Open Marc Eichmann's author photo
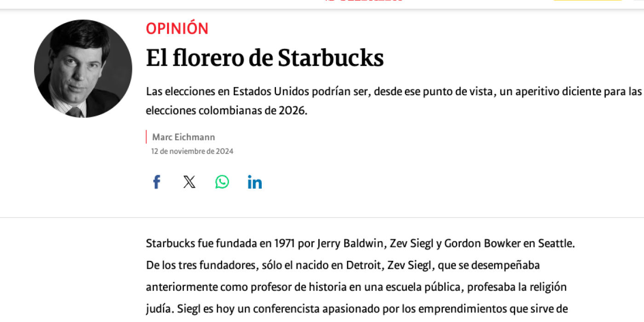Viewport: 644px width, 322px height. (x=83, y=68)
